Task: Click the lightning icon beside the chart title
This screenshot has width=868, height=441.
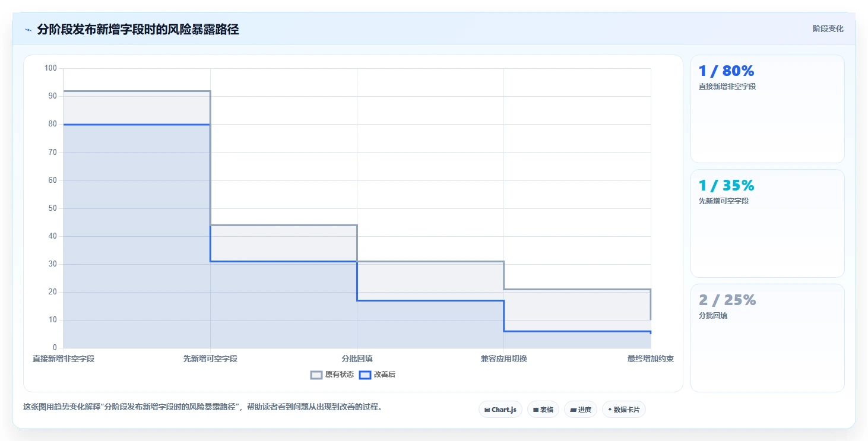Action: pos(28,30)
